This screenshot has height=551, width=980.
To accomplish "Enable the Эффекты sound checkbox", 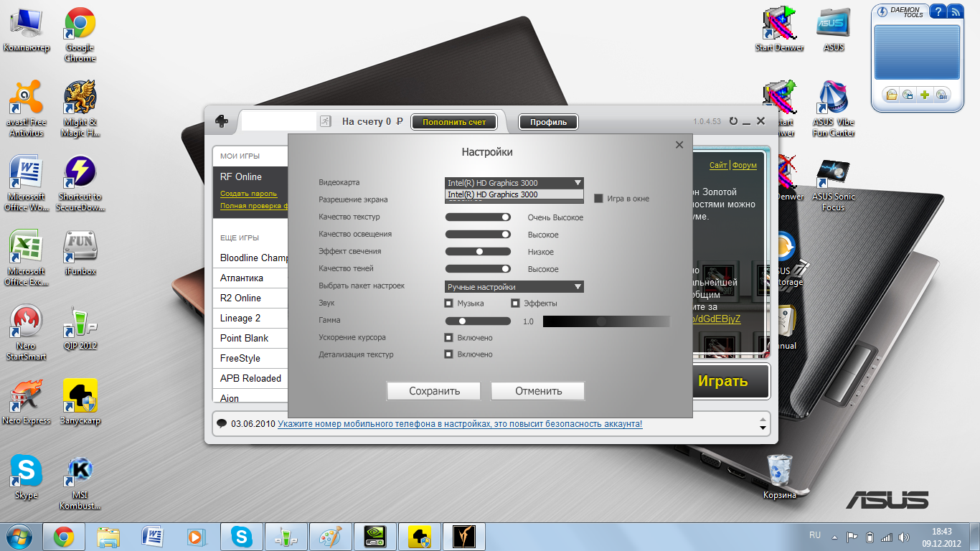I will (x=515, y=303).
